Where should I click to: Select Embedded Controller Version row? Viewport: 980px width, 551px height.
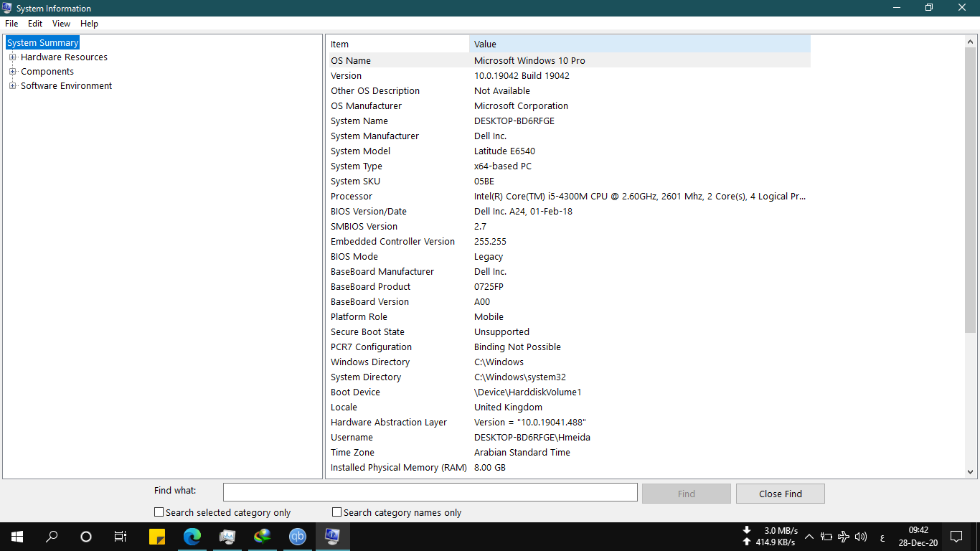pyautogui.click(x=570, y=242)
